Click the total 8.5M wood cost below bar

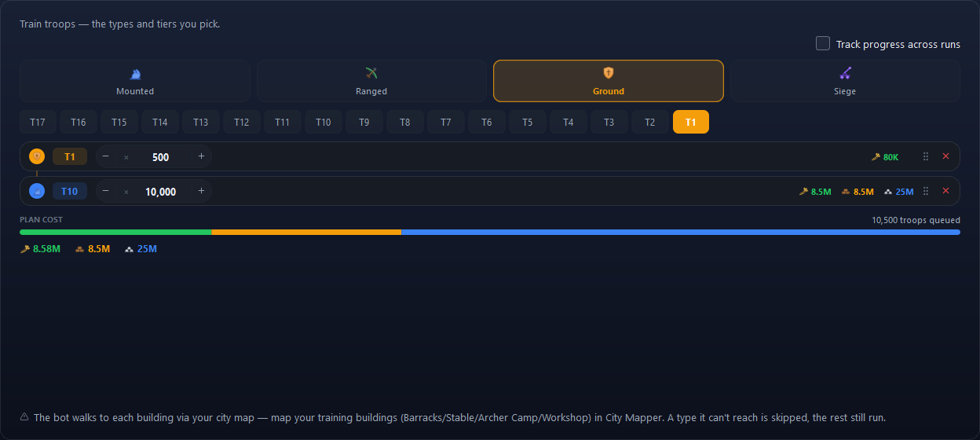(93, 249)
